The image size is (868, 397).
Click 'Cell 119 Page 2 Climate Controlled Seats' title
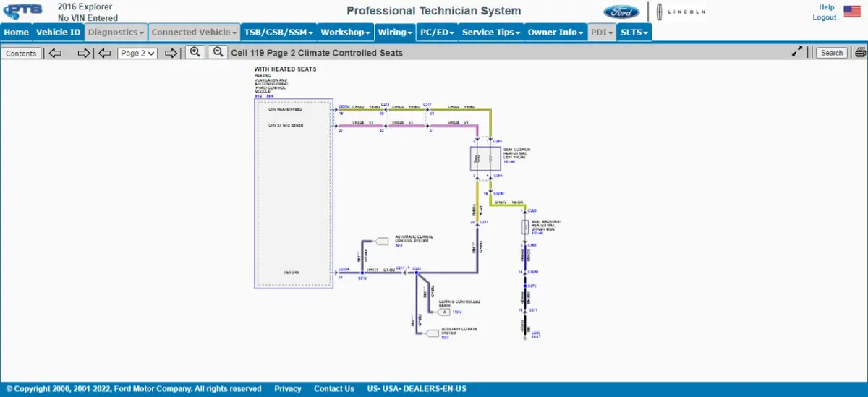317,53
